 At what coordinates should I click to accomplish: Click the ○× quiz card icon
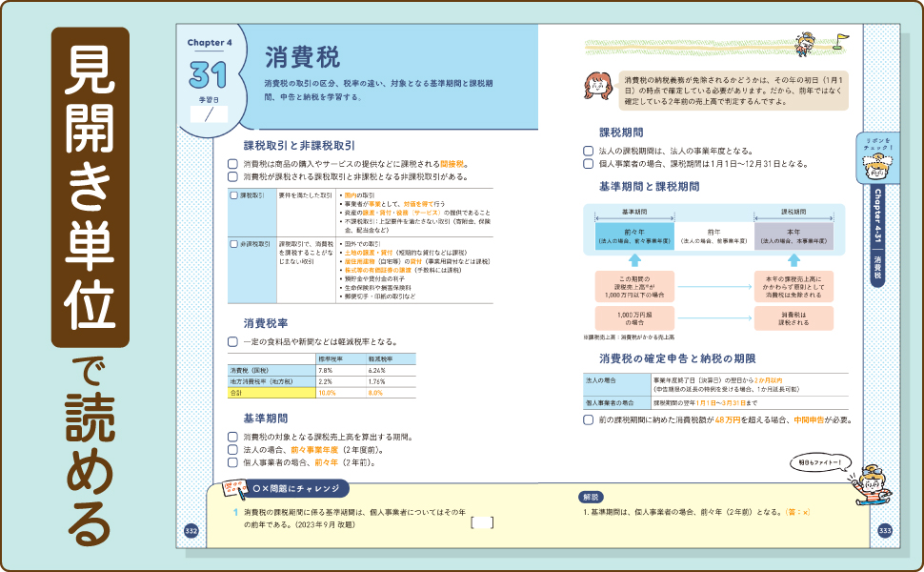234,489
